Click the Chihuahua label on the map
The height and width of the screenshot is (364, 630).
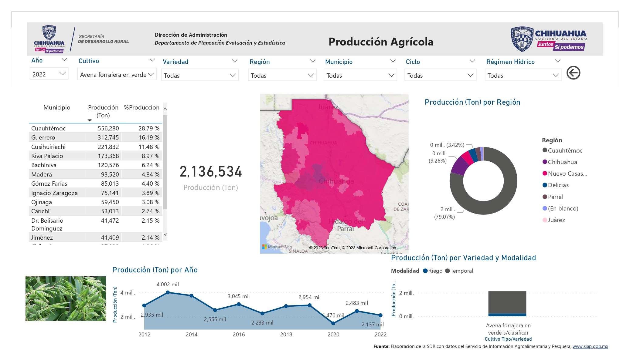point(336,181)
